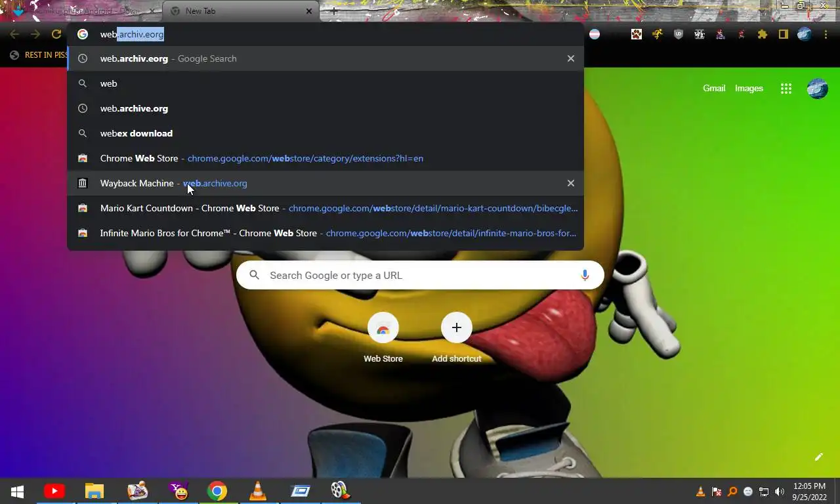Viewport: 840px width, 504px height.
Task: Toggle the Chrome side panel icon
Action: pos(784,34)
